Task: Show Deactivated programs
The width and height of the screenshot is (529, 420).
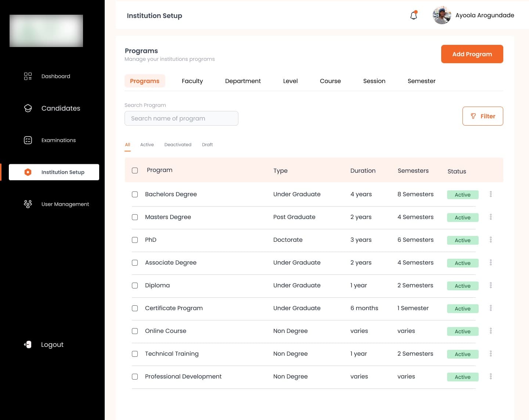Action: point(178,145)
